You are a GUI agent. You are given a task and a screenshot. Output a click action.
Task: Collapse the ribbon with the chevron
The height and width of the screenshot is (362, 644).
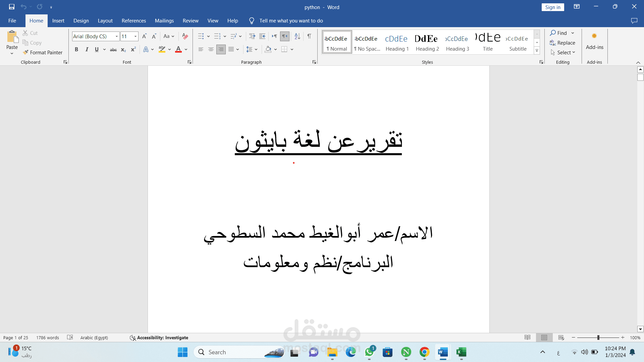point(638,62)
